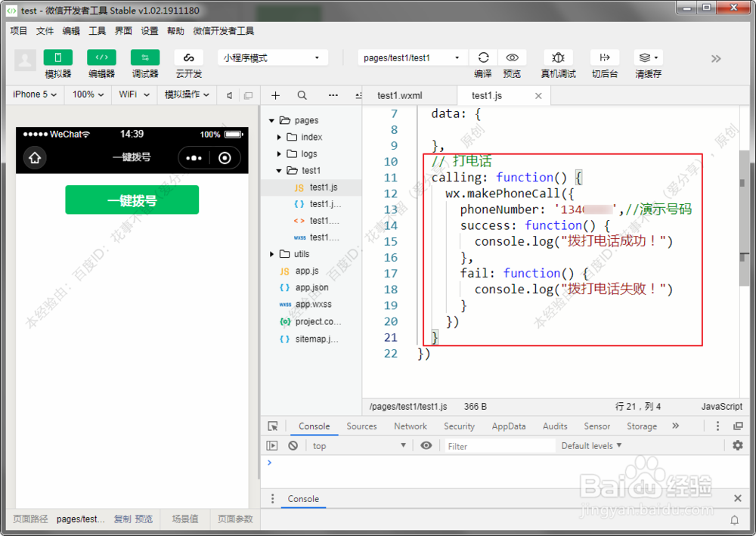Screen dimensions: 756x536
Task: Expand the index folder
Action: 279,138
